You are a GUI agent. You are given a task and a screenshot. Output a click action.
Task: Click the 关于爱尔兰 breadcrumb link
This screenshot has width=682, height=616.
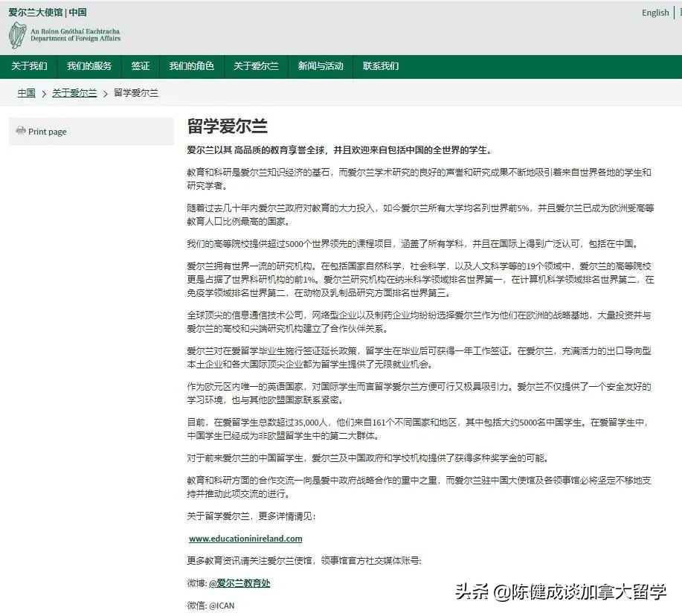pos(75,93)
